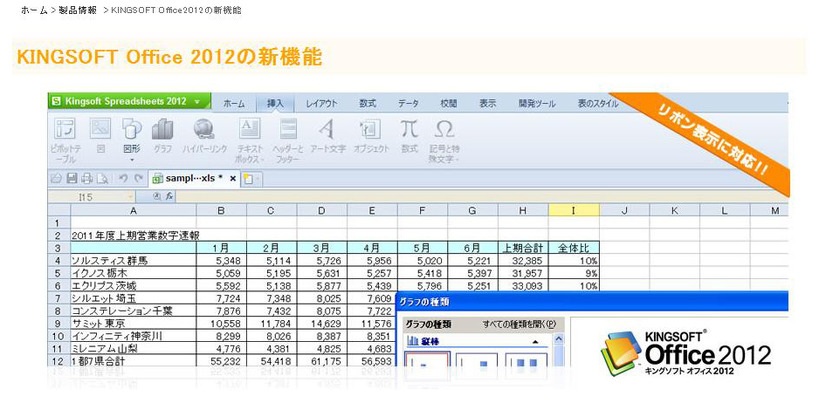Open ヘッダーとフッター header footer tool
This screenshot has width=826, height=396.
288,139
